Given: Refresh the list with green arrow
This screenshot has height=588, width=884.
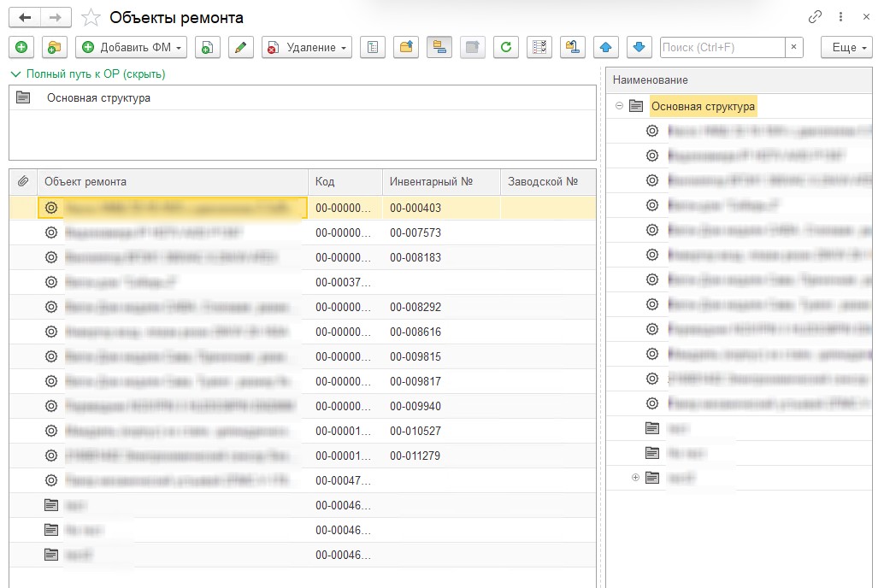Looking at the screenshot, I should 506,47.
